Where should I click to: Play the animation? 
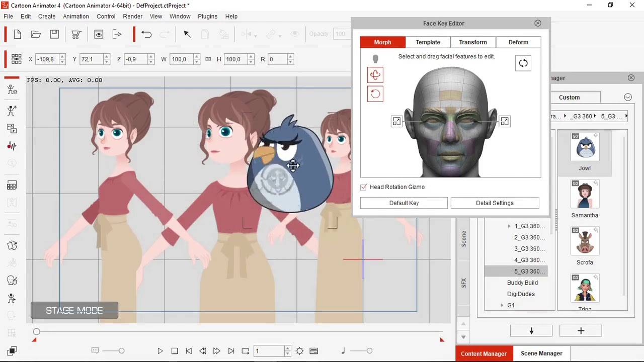(160, 351)
